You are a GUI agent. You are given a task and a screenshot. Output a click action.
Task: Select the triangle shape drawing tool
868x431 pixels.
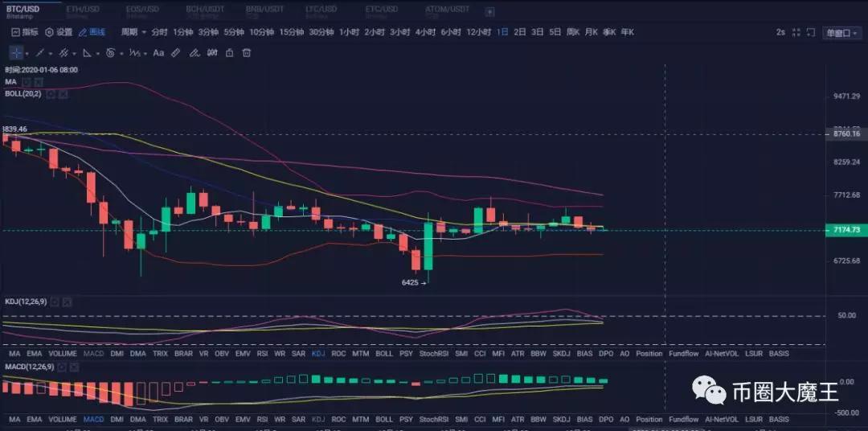(87, 53)
